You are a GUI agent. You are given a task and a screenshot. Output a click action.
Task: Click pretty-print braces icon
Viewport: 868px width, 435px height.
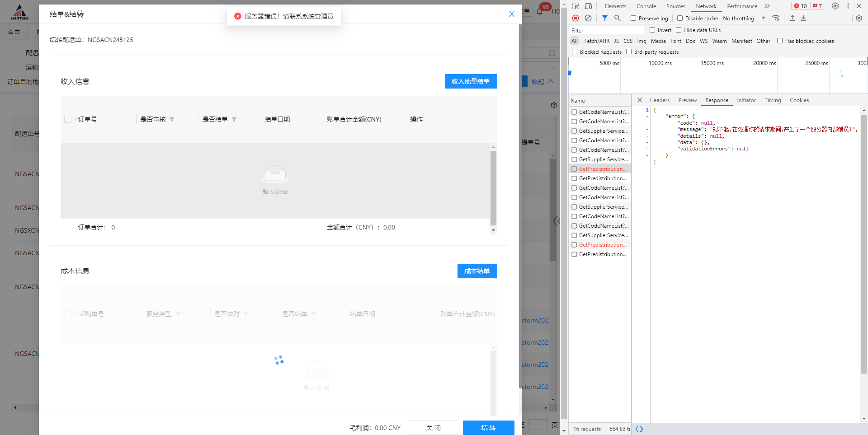point(639,429)
